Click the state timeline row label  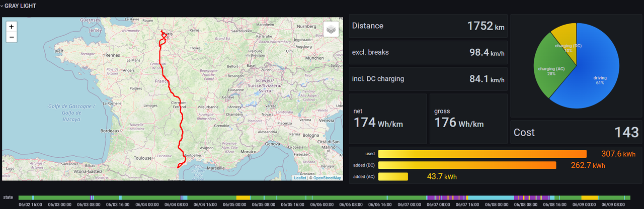(8, 197)
